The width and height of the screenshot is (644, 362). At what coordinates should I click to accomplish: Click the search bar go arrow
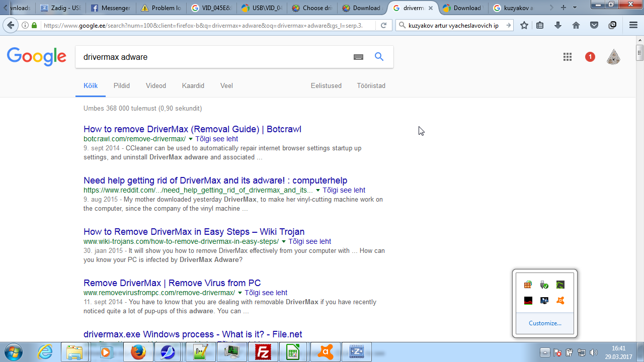click(508, 25)
